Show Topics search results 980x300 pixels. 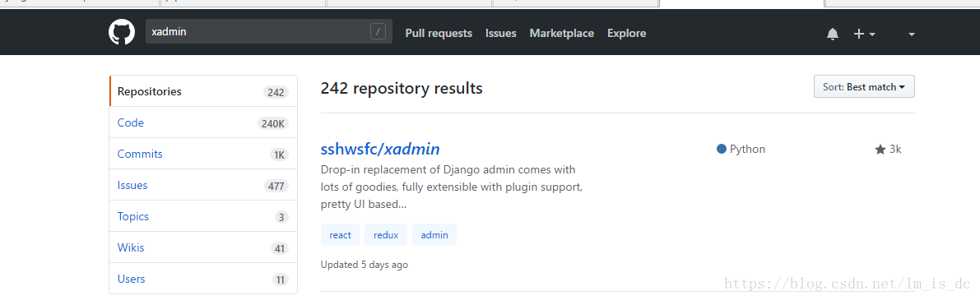pos(203,216)
